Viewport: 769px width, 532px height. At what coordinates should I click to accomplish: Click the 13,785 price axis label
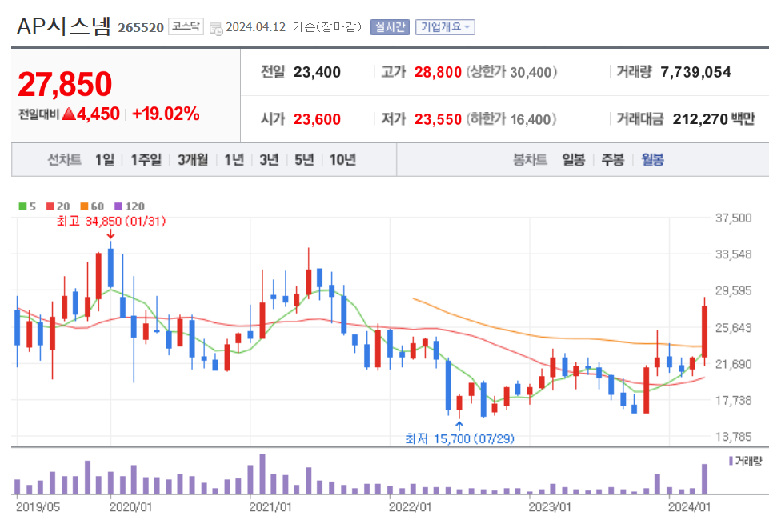[733, 436]
